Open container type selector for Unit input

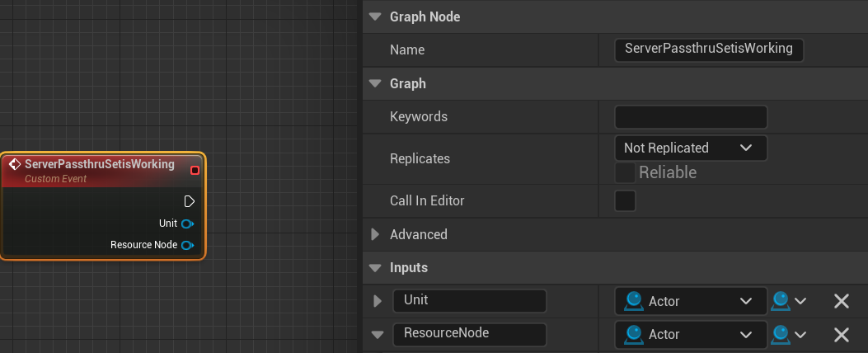click(x=788, y=301)
